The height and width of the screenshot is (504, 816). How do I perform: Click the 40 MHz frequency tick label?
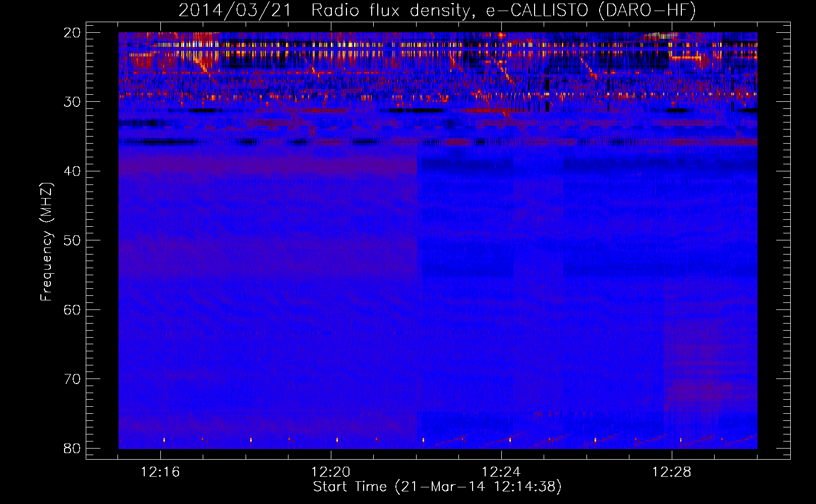coord(72,171)
